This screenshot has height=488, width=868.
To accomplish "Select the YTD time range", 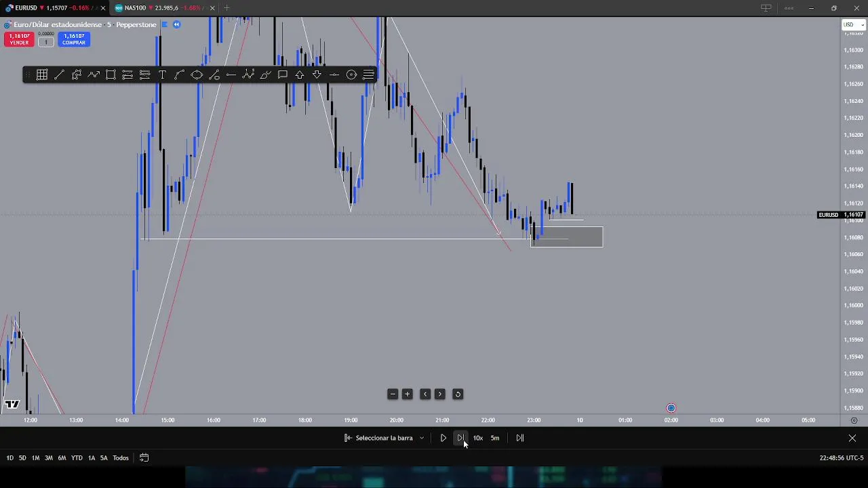I will [77, 457].
